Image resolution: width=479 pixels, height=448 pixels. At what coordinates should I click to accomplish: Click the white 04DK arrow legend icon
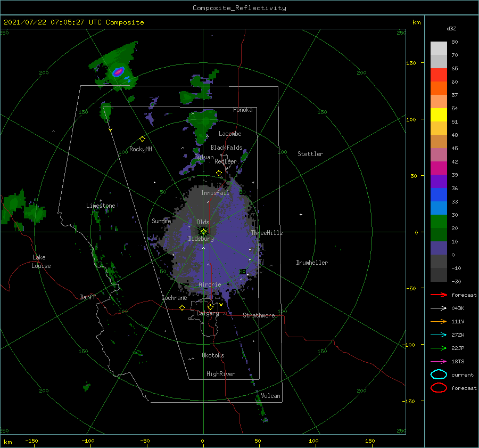pyautogui.click(x=439, y=308)
